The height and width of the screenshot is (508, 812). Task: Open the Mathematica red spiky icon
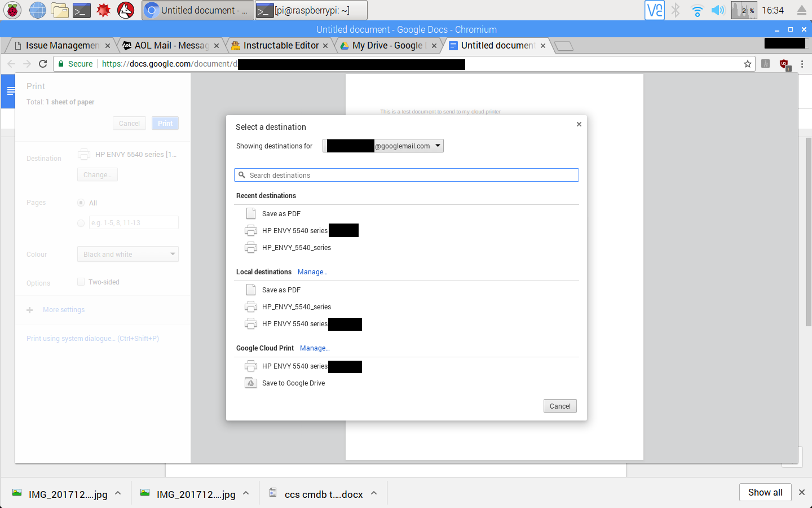coord(104,10)
